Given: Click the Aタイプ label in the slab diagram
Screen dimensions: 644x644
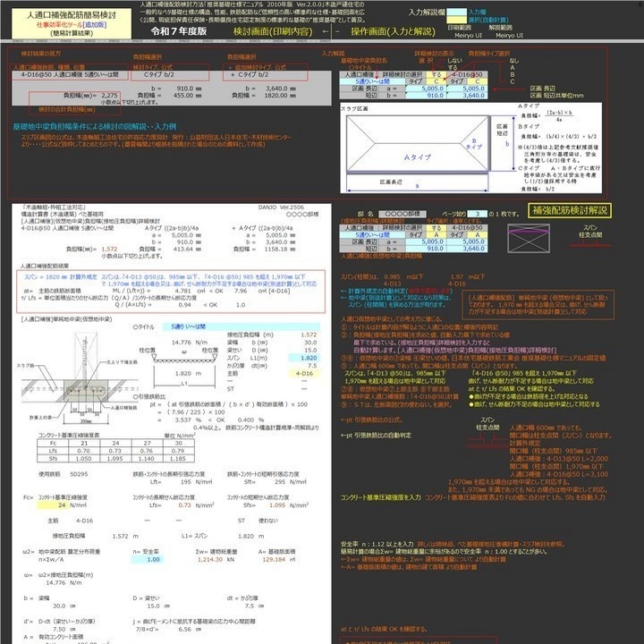Looking at the screenshot, I should [418, 157].
